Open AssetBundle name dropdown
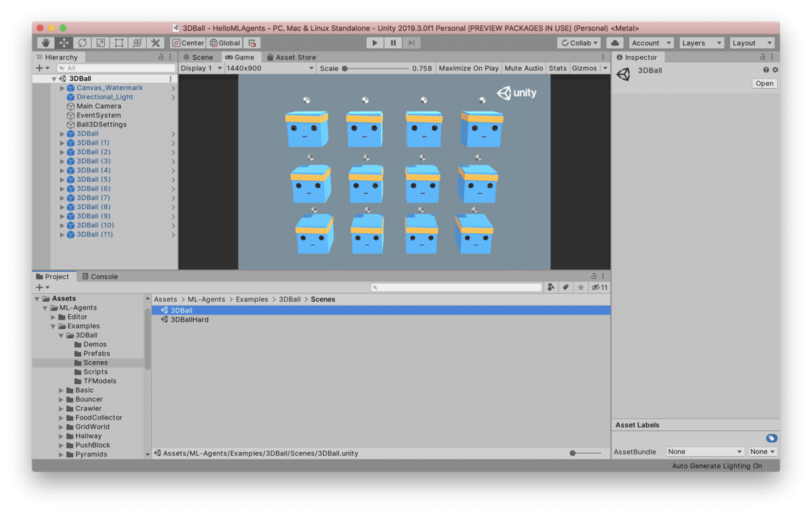 click(x=705, y=452)
